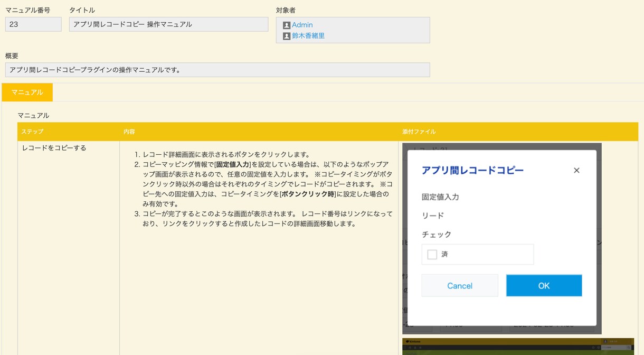
Task: Click the 内容 column header
Action: pyautogui.click(x=259, y=132)
